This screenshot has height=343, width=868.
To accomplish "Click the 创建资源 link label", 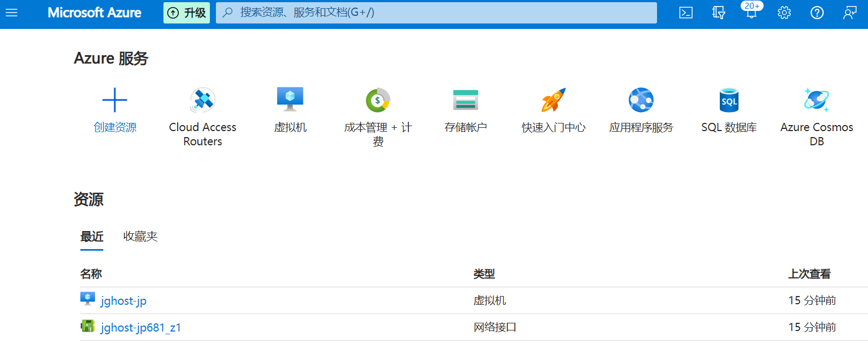I will coord(115,127).
